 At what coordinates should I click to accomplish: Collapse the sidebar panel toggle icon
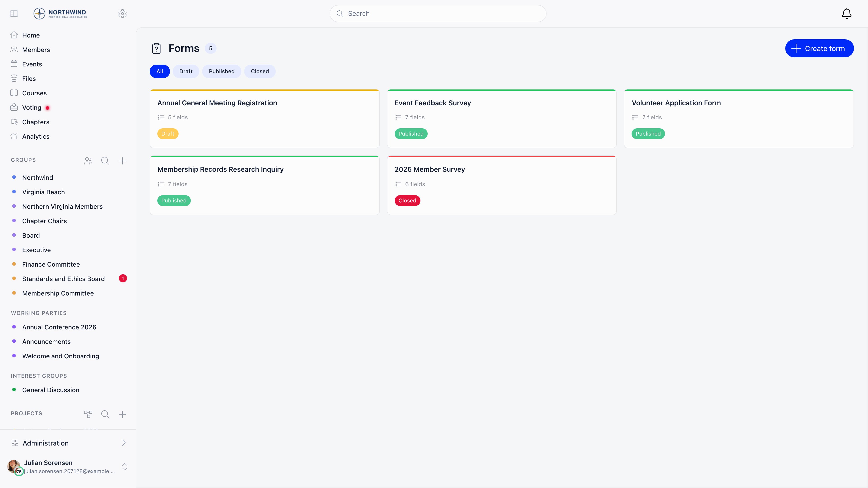point(14,14)
